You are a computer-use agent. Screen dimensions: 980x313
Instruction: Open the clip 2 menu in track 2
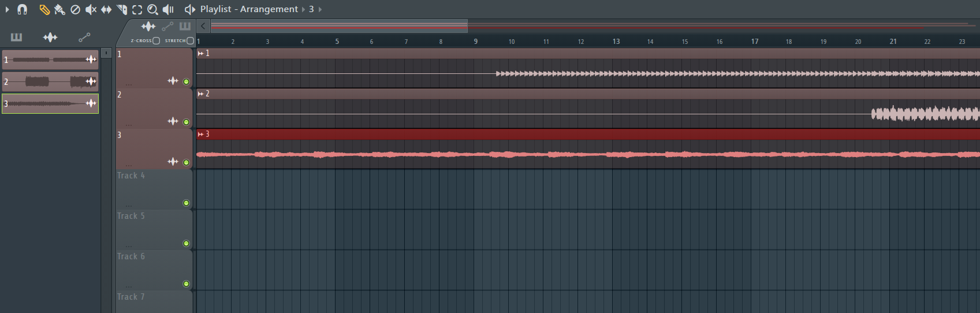tap(200, 94)
